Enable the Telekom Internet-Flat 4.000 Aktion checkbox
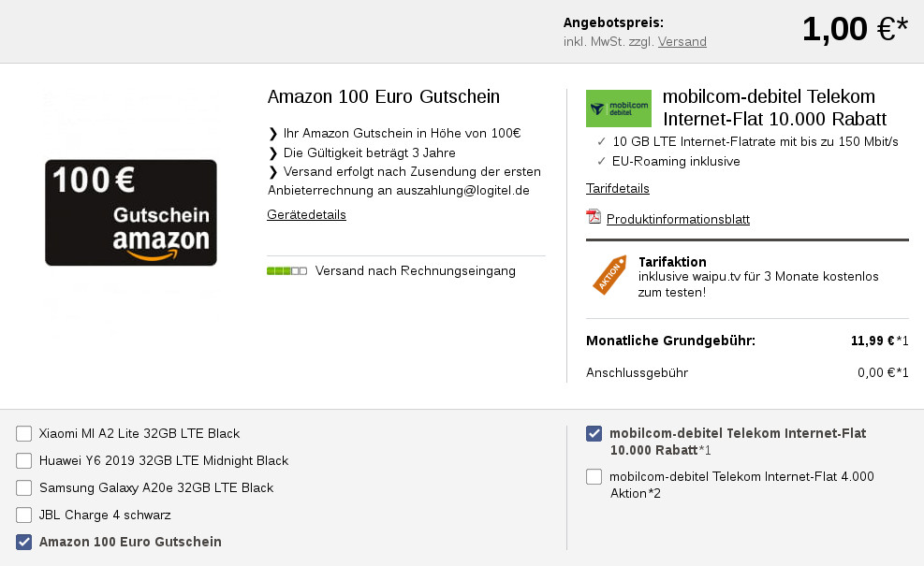The width and height of the screenshot is (924, 566). 594,477
